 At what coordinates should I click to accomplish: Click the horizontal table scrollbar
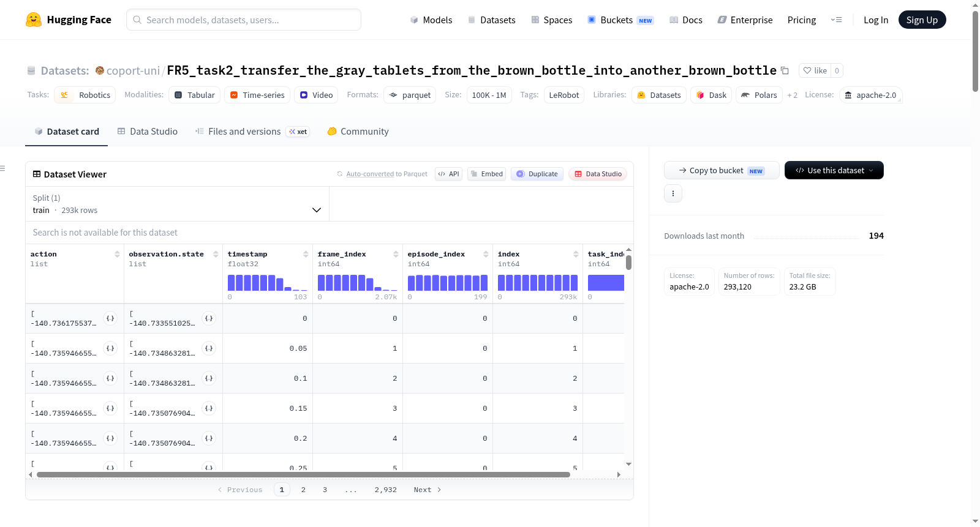(303, 474)
